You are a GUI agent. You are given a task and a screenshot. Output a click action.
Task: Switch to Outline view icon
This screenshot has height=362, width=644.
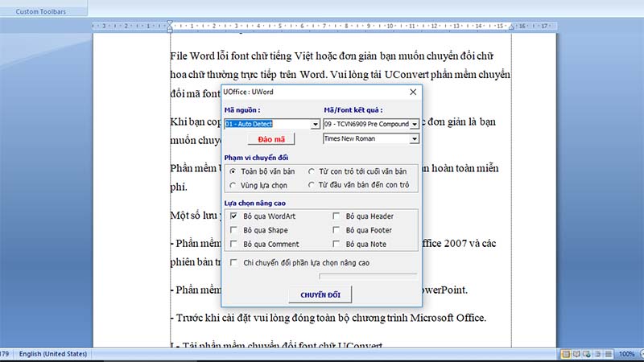tap(598, 354)
